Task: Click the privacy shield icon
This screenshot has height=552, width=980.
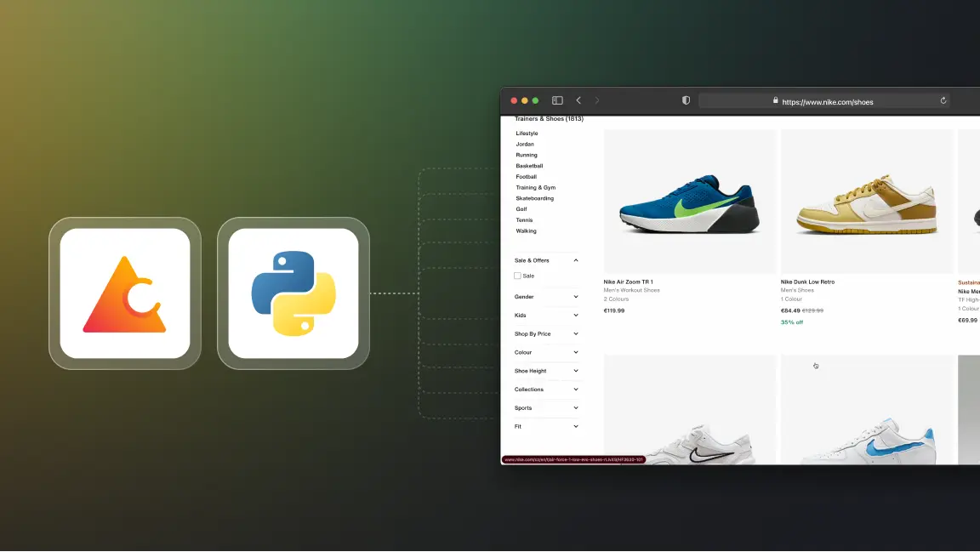Action: coord(686,100)
